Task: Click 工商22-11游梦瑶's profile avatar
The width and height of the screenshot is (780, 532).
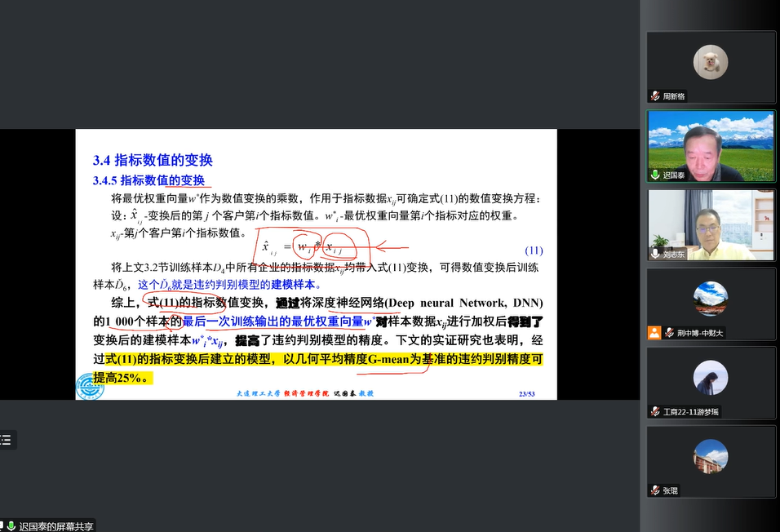Action: point(711,377)
